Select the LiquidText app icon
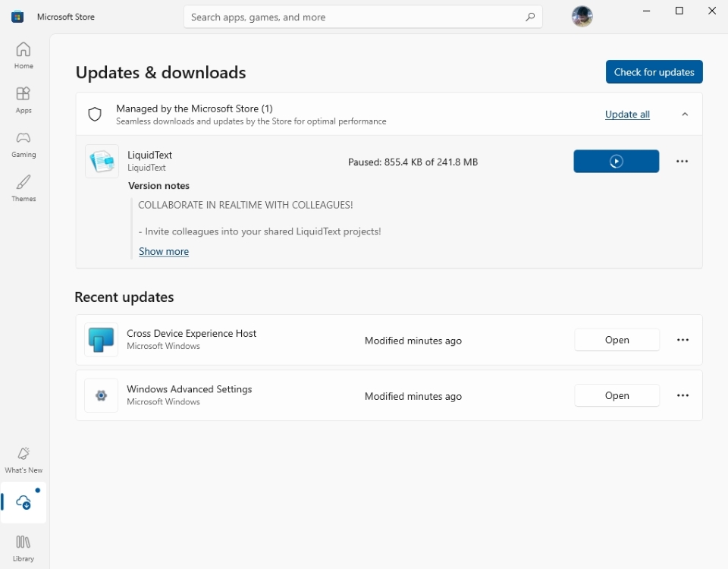The width and height of the screenshot is (728, 569). pyautogui.click(x=102, y=161)
